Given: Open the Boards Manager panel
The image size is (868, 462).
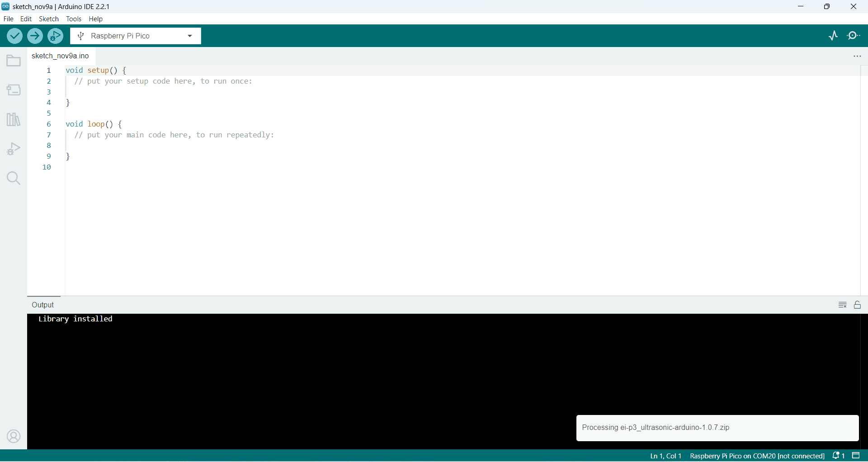Looking at the screenshot, I should (x=13, y=90).
